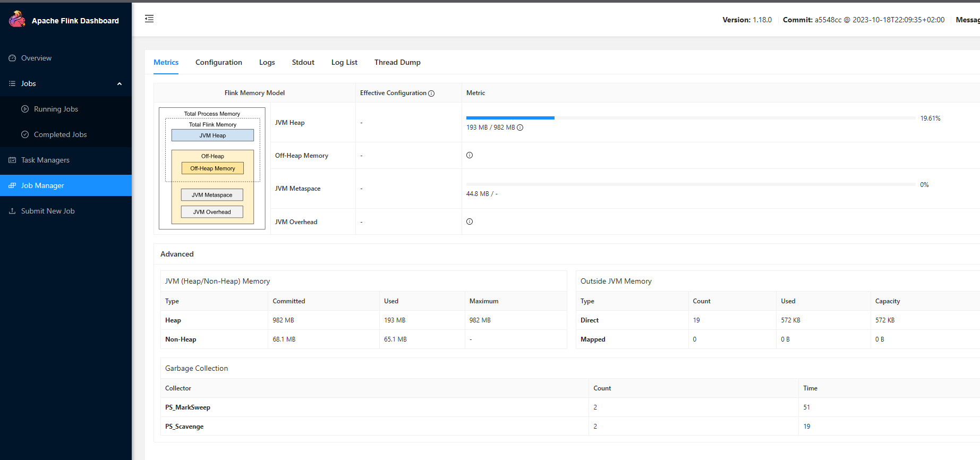The height and width of the screenshot is (460, 980).
Task: Click the Overview dashboard icon in sidebar
Action: [x=12, y=58]
